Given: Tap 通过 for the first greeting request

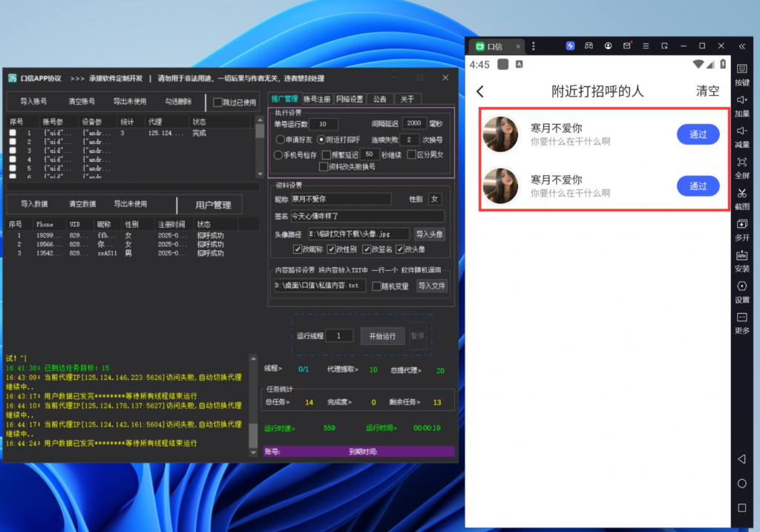Looking at the screenshot, I should coord(698,134).
